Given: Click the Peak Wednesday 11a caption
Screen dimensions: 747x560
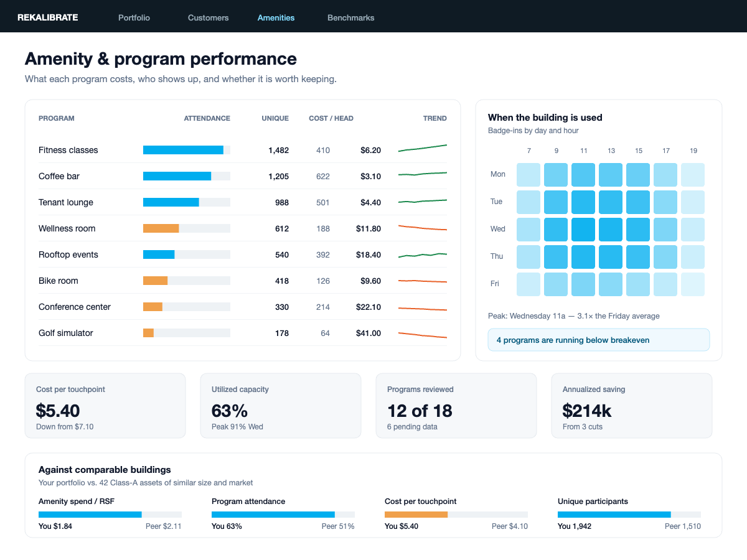Looking at the screenshot, I should click(x=574, y=316).
